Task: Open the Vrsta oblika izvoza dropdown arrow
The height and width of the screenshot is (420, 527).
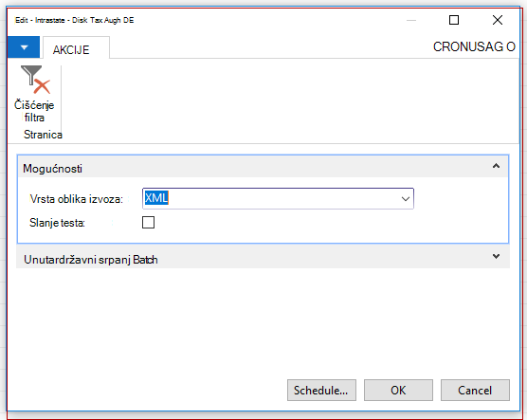Action: (x=406, y=199)
